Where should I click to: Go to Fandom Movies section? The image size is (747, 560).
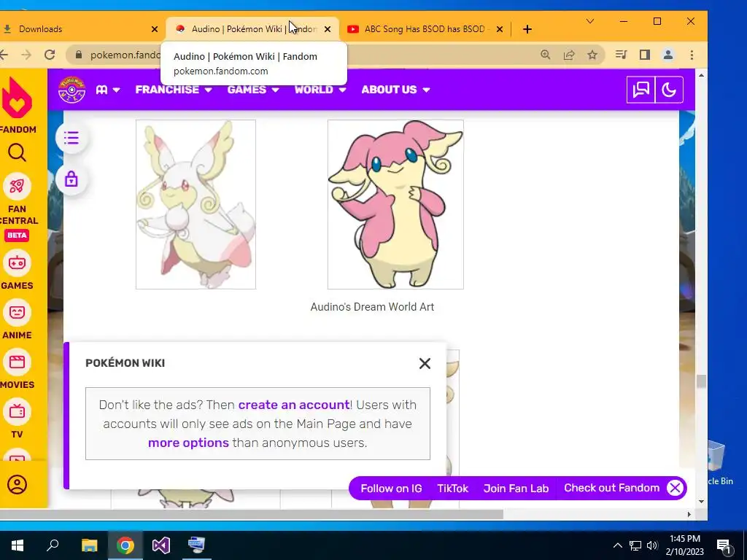point(18,370)
